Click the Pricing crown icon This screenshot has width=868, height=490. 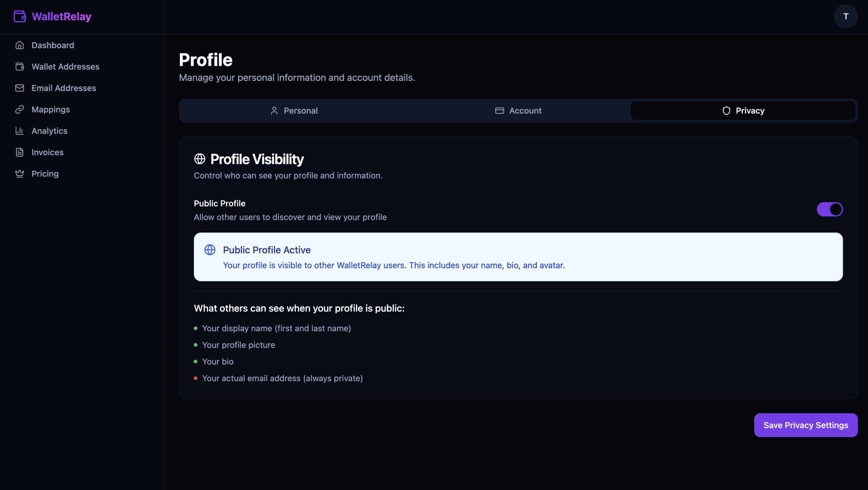coord(20,174)
